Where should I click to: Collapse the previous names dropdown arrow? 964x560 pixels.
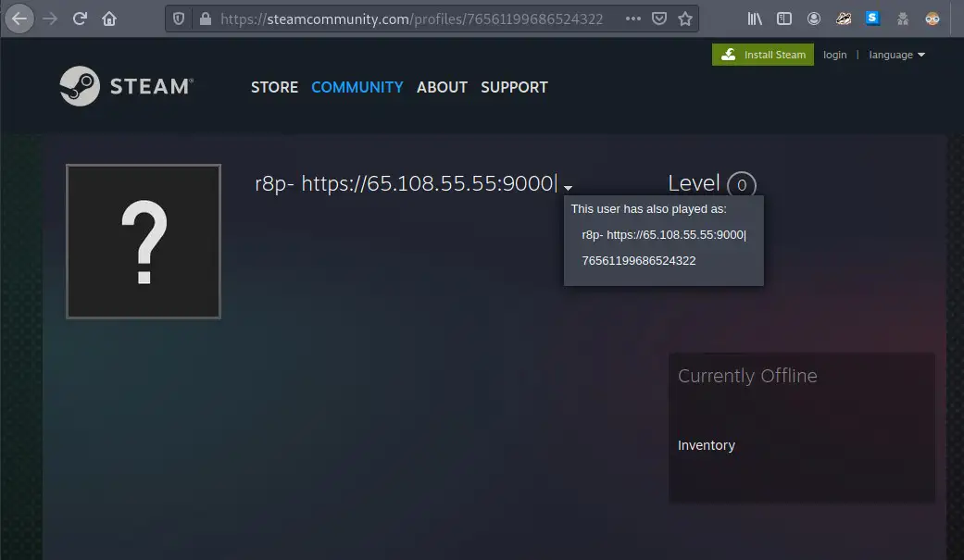coord(568,187)
